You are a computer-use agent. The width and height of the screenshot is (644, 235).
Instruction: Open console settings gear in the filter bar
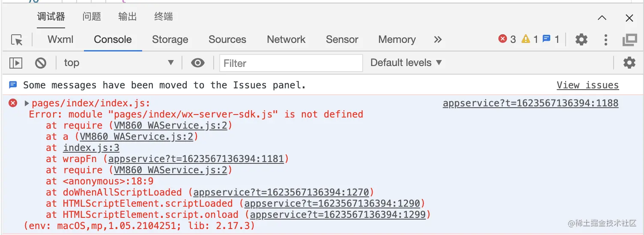(629, 63)
